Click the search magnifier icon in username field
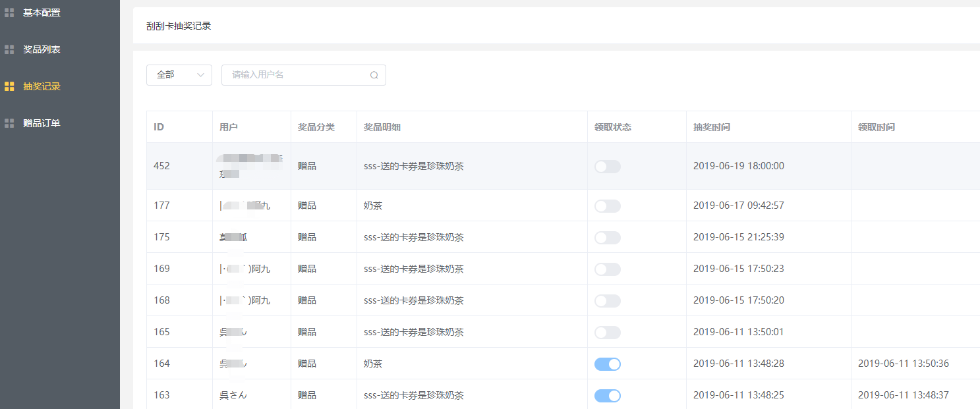 (x=374, y=75)
